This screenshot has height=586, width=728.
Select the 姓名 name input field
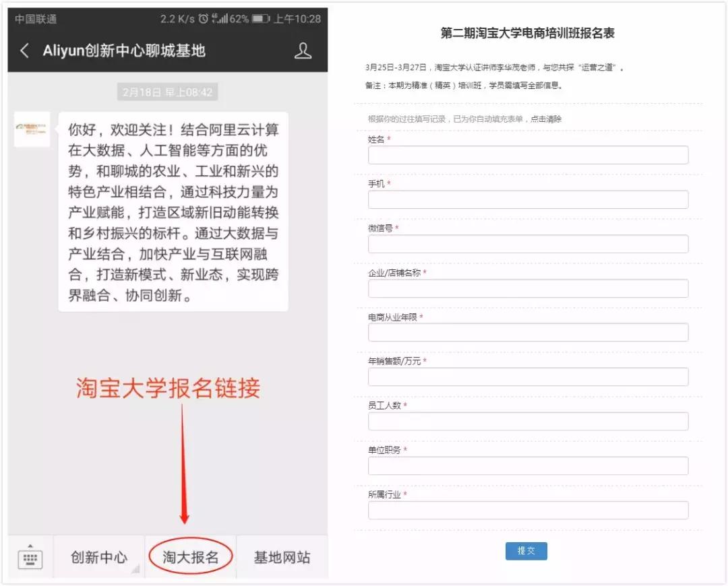[x=527, y=156]
